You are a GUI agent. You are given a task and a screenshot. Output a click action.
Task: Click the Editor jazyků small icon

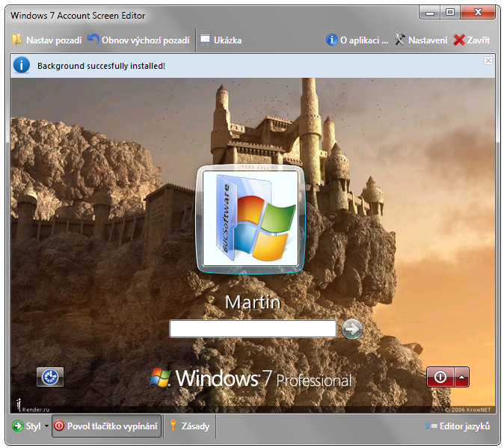pyautogui.click(x=431, y=426)
